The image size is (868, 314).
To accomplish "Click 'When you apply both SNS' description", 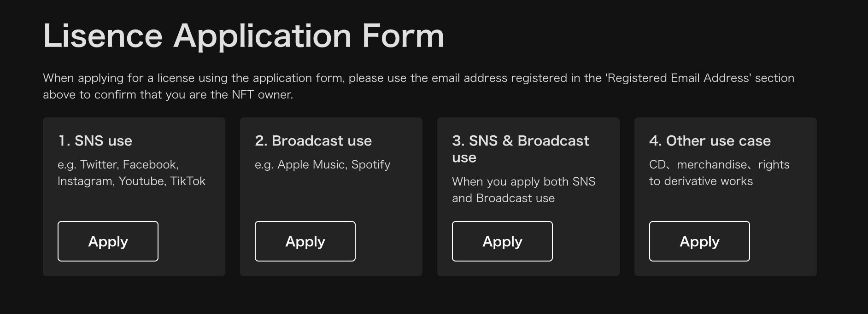I will [x=523, y=182].
